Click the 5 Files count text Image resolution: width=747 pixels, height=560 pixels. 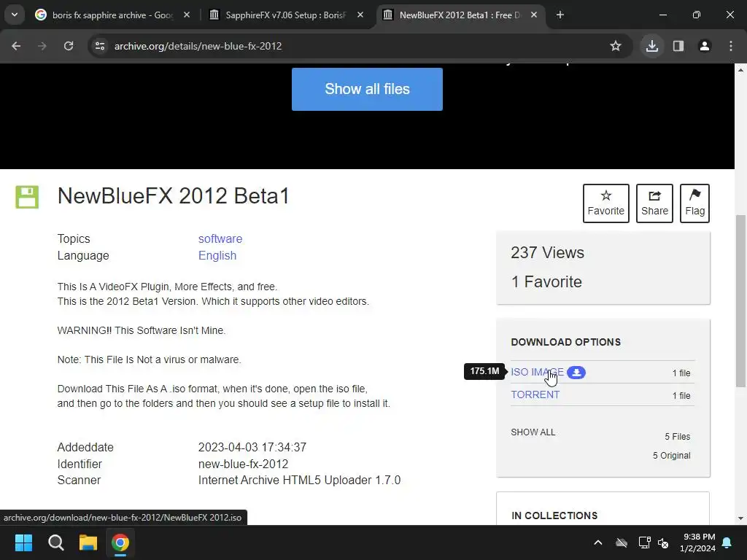pyautogui.click(x=678, y=436)
